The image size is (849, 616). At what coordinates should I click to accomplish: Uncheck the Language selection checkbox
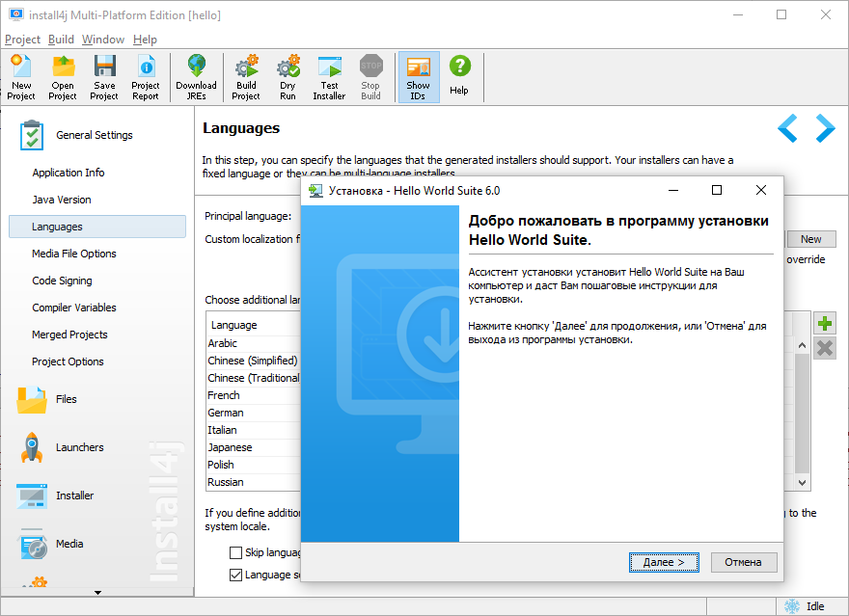tap(235, 575)
